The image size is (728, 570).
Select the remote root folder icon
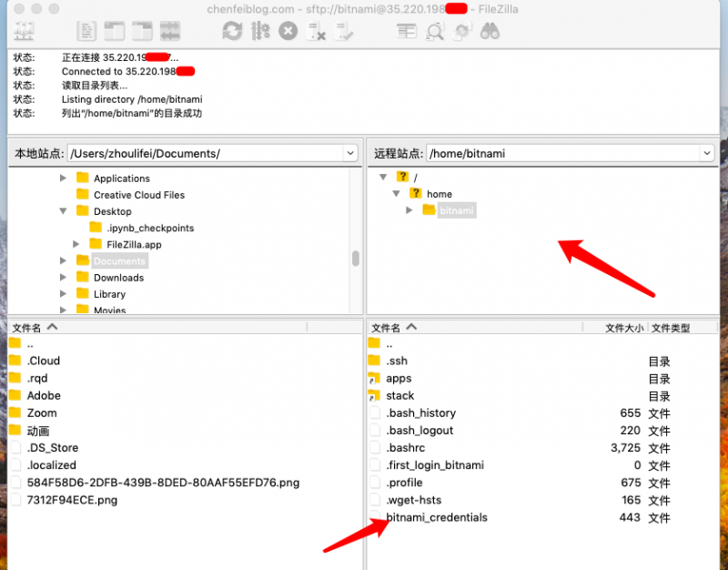[402, 177]
